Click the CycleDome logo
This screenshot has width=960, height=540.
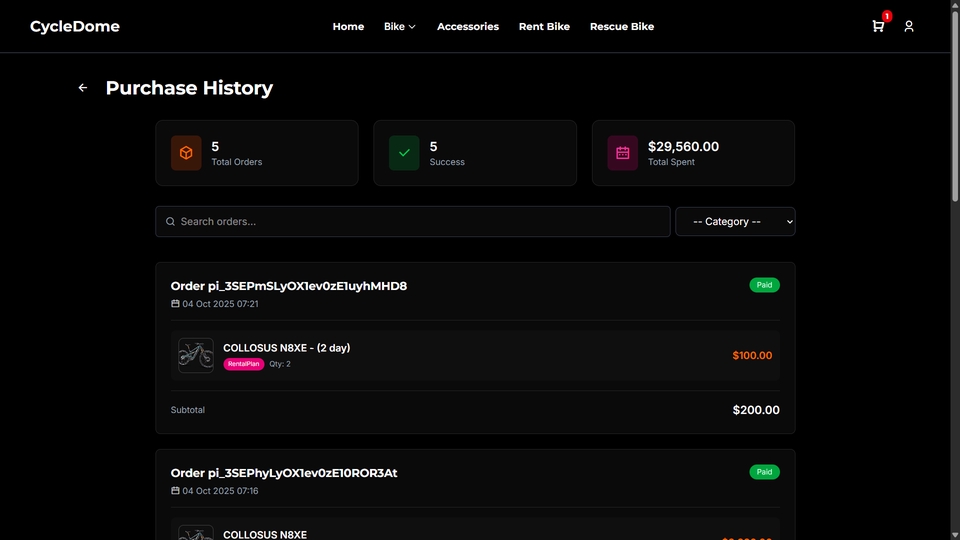tap(75, 27)
